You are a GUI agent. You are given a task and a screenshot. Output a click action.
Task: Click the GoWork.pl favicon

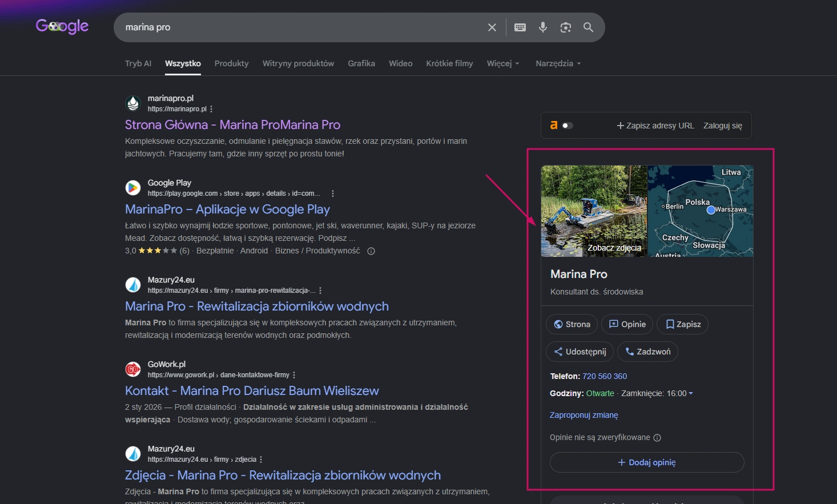(133, 369)
